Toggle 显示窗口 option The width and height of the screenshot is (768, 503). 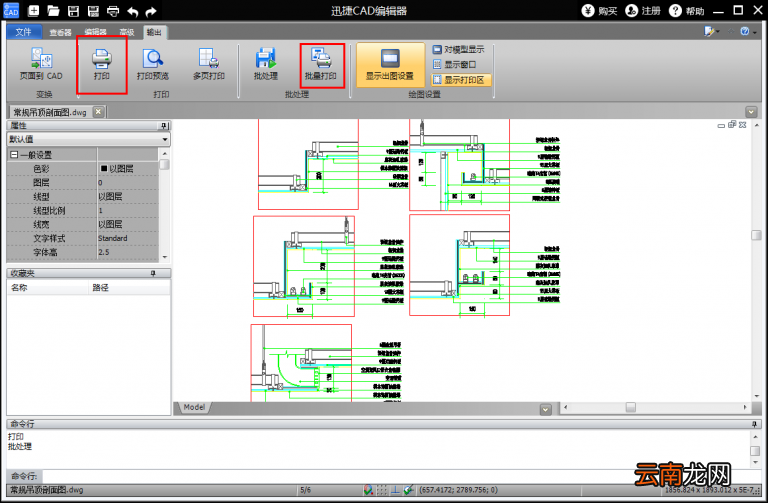pyautogui.click(x=455, y=64)
